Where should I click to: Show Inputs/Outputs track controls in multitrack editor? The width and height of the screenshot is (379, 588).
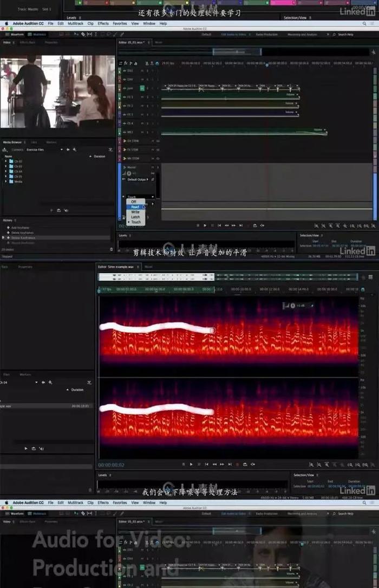[121, 63]
